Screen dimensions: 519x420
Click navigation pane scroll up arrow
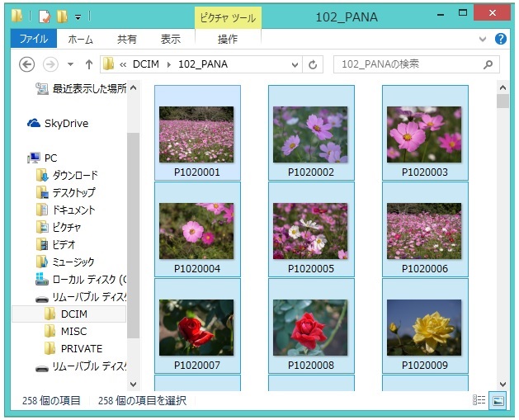pos(133,87)
